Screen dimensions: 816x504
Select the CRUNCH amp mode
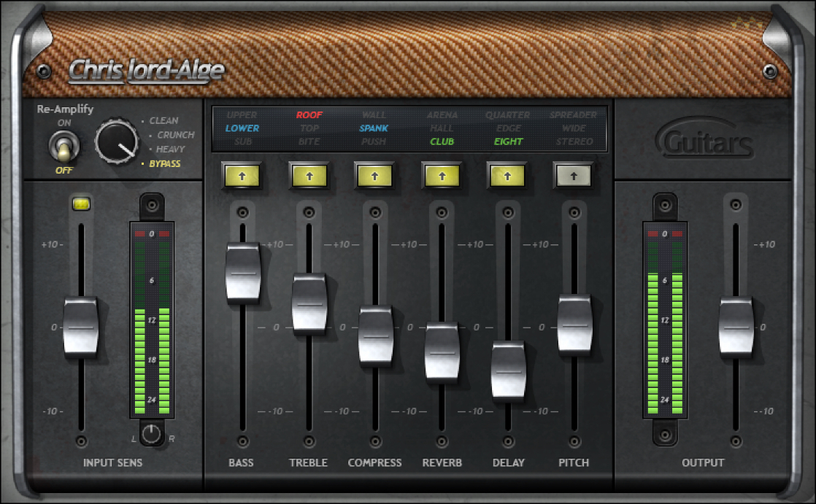pyautogui.click(x=175, y=135)
